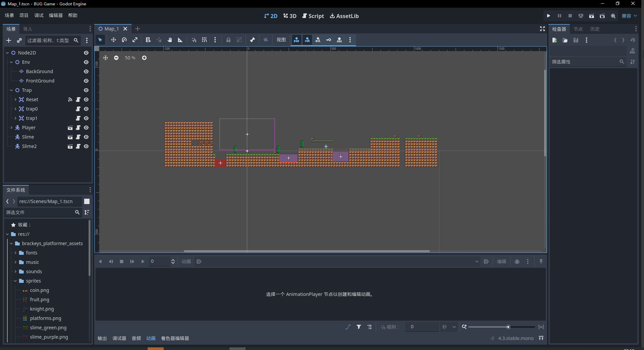This screenshot has height=350, width=644.
Task: Lock the selected node with lock icon
Action: pos(228,40)
